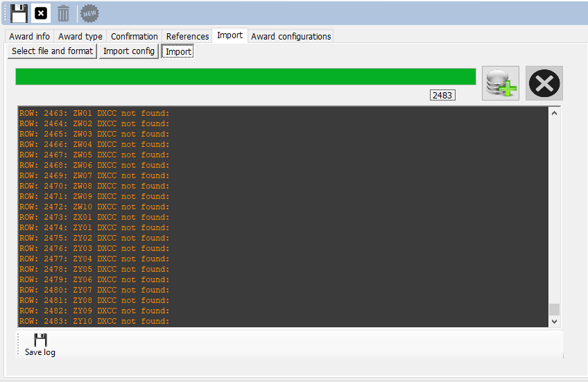Click log line ROW 2481 ZY08
Viewport: 588px width, 382px height.
(x=94, y=301)
